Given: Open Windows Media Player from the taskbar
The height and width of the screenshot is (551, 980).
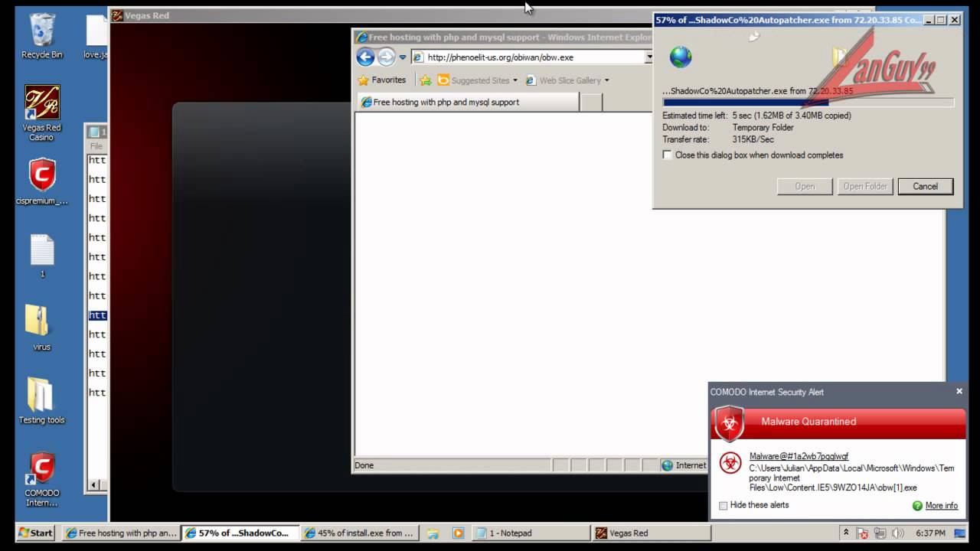Looking at the screenshot, I should pos(458,533).
